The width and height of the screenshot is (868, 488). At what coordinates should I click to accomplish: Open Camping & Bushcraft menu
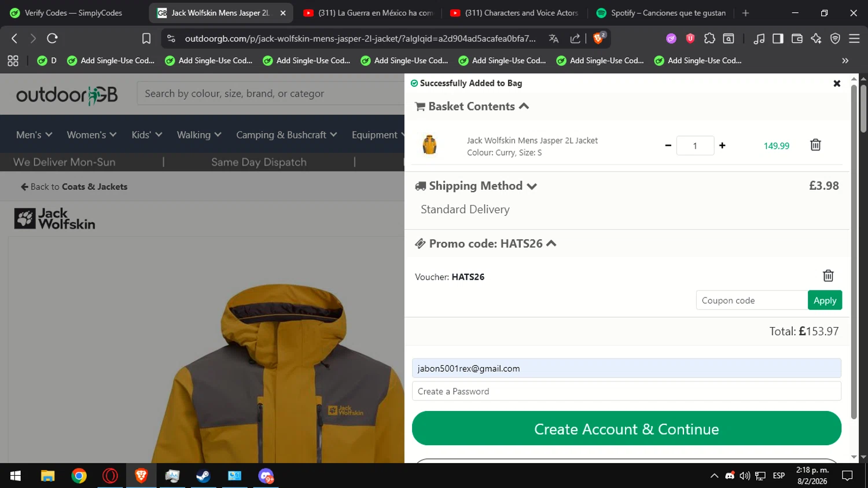coord(286,135)
